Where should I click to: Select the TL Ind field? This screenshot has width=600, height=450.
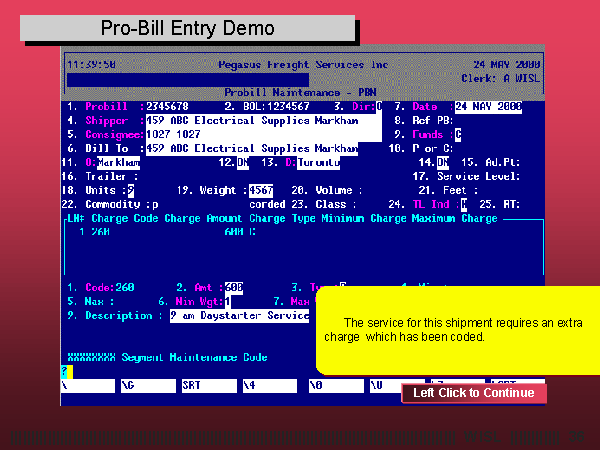[x=464, y=204]
